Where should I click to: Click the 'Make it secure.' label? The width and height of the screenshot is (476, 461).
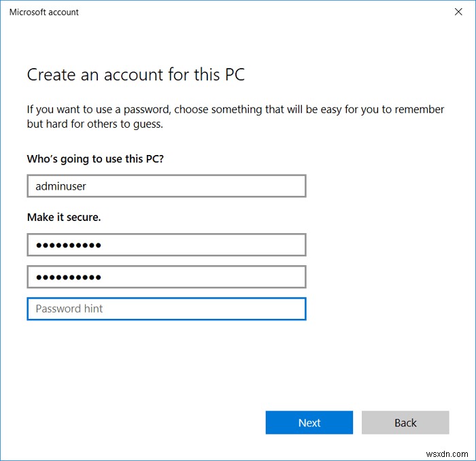(64, 218)
